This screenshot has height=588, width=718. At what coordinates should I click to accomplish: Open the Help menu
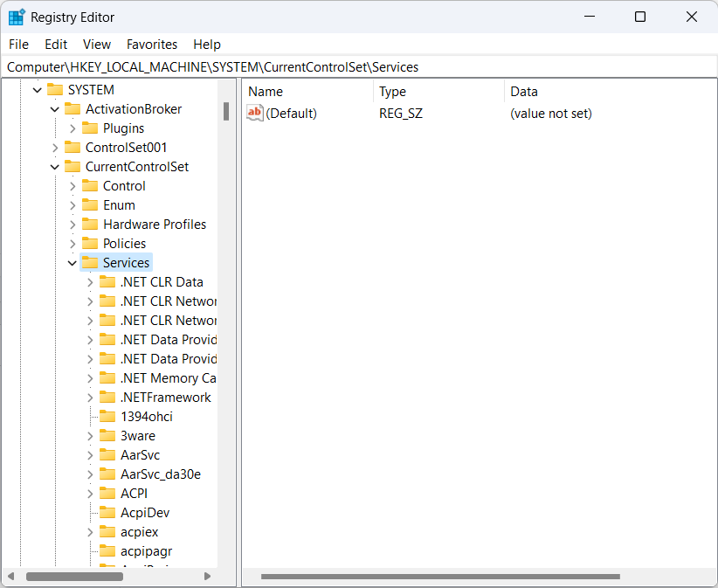click(x=207, y=45)
